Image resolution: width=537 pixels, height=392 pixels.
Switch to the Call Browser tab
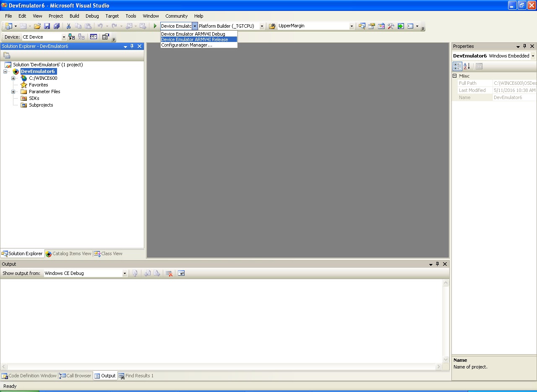75,376
